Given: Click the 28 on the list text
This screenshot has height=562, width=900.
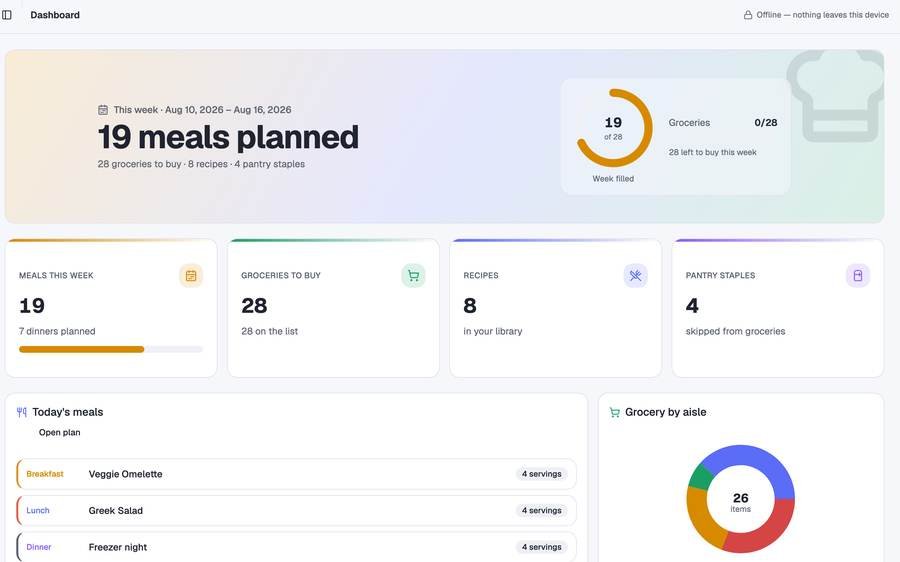Looking at the screenshot, I should pos(269,331).
